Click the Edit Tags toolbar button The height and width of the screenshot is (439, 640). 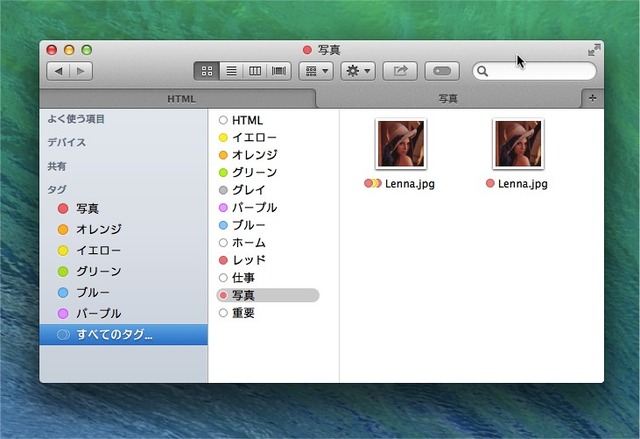442,71
